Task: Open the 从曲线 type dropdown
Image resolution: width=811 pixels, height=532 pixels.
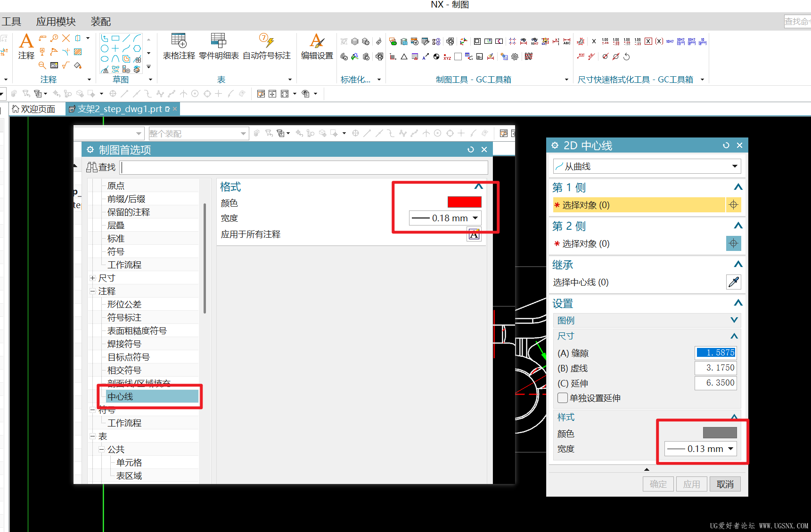Action: 647,166
